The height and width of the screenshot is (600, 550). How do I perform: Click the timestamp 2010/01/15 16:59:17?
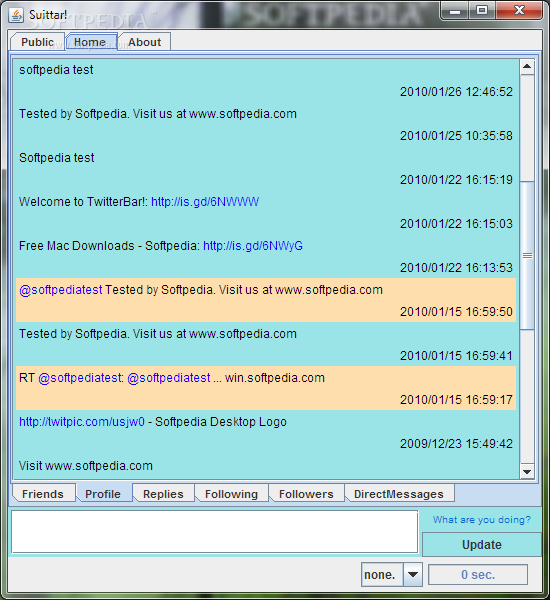pos(456,399)
